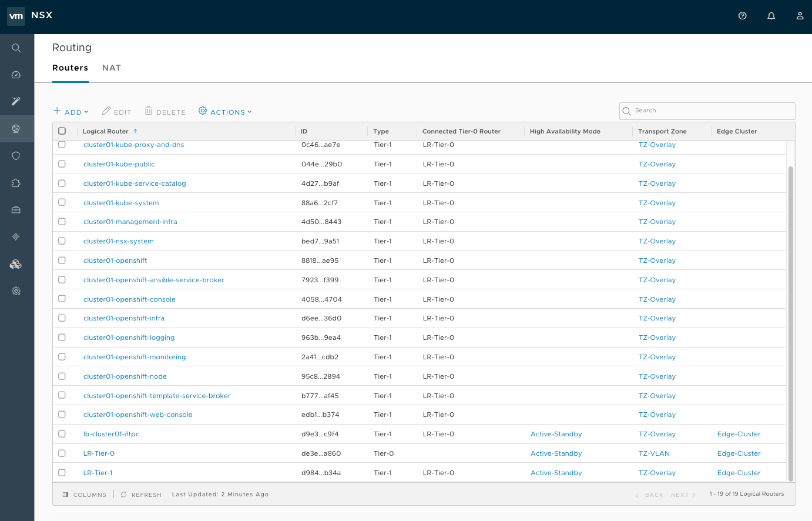Viewport: 812px width, 521px height.
Task: Focus the Search input field
Action: point(707,111)
